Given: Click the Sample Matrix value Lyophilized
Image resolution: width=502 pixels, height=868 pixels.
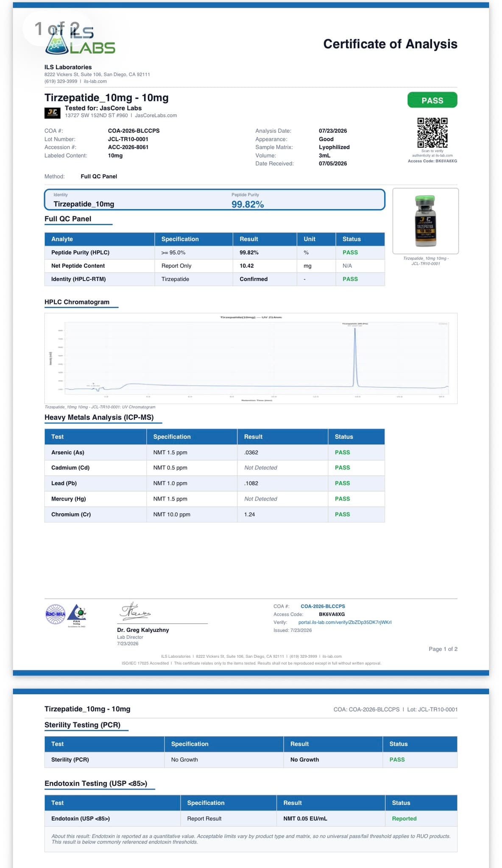Looking at the screenshot, I should tap(334, 147).
